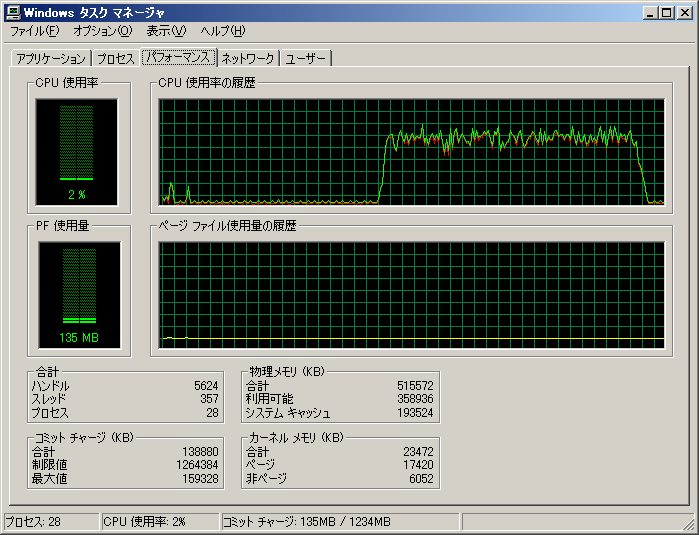This screenshot has height=535, width=699.
Task: Click the window resize grip corner
Action: 689,524
